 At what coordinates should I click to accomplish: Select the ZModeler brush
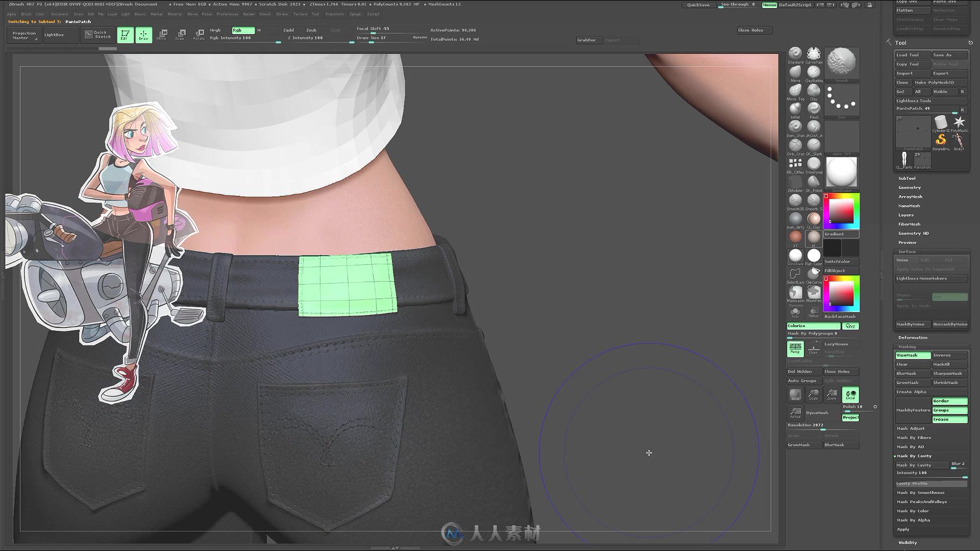795,183
